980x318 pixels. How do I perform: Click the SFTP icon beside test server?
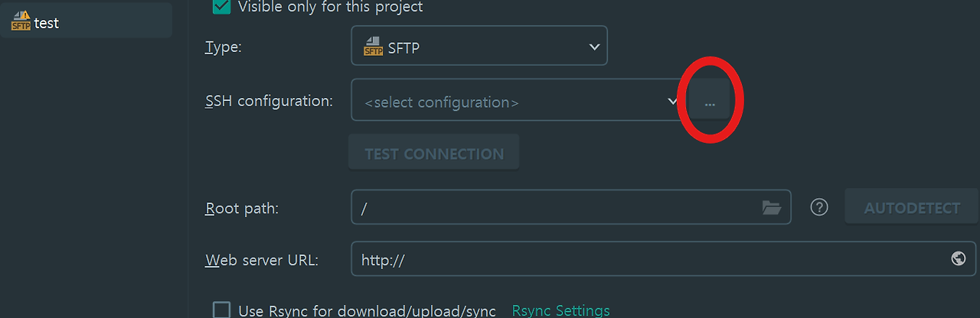(x=21, y=22)
